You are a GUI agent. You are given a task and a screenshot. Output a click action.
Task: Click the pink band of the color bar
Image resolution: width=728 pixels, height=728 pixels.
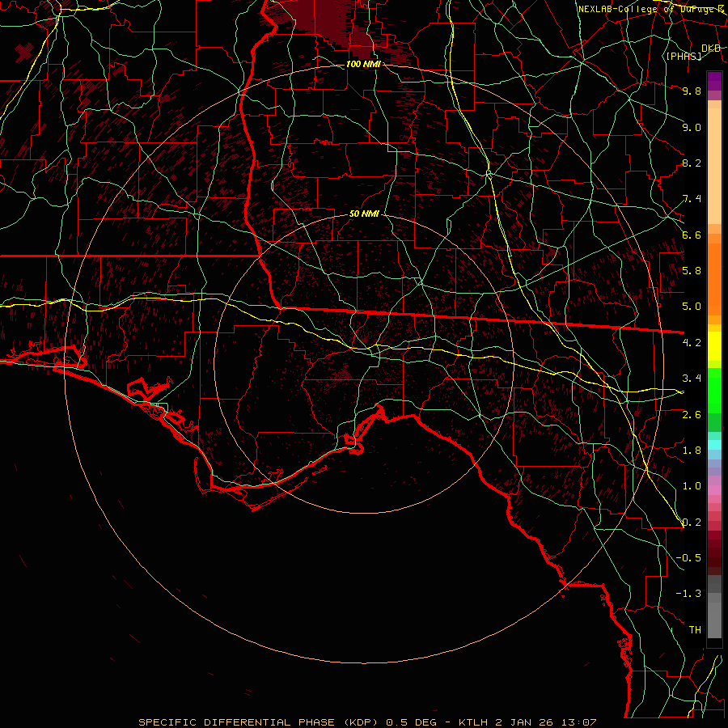pos(714,490)
